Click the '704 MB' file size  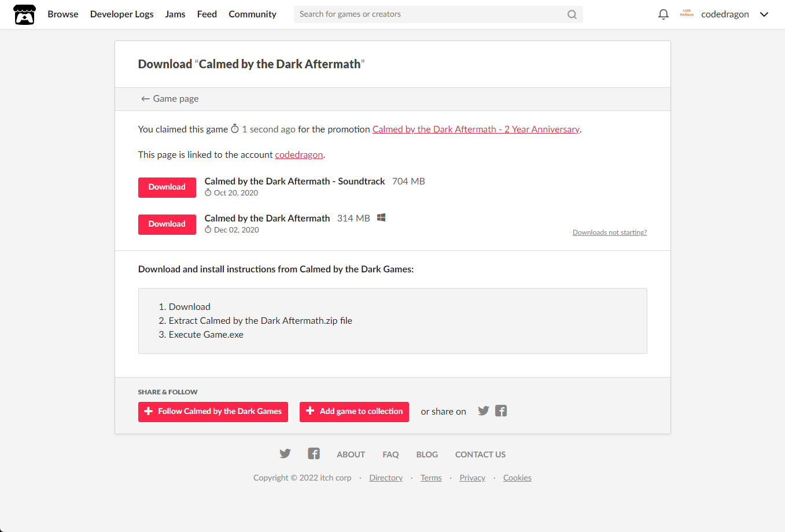pyautogui.click(x=408, y=182)
